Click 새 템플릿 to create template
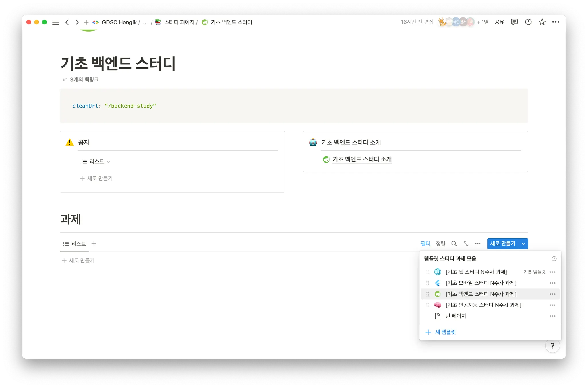Screen dimensions: 588x388 (x=445, y=332)
